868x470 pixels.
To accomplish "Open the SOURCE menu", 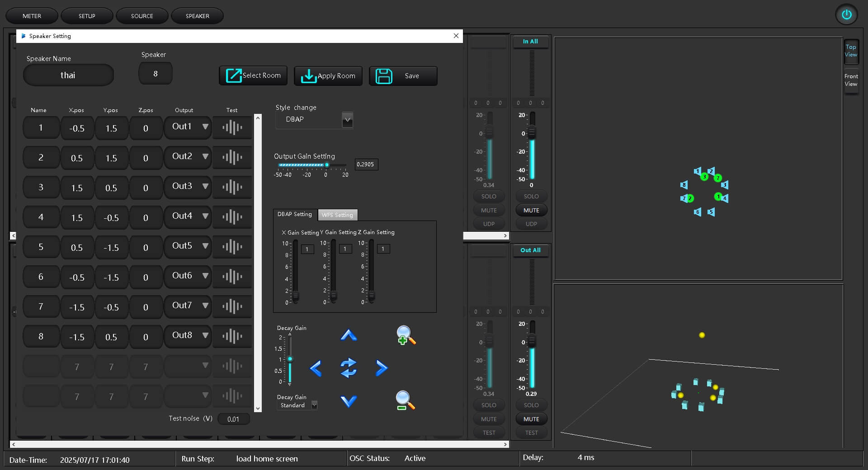I will coord(142,16).
